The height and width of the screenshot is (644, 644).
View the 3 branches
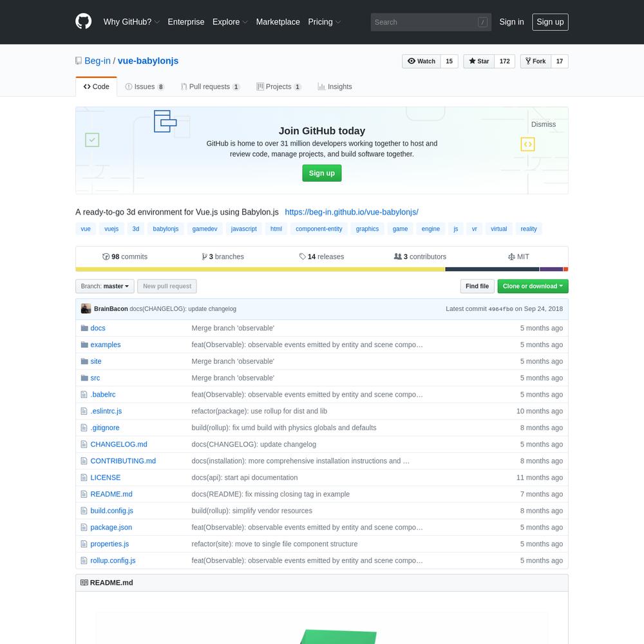tap(223, 257)
